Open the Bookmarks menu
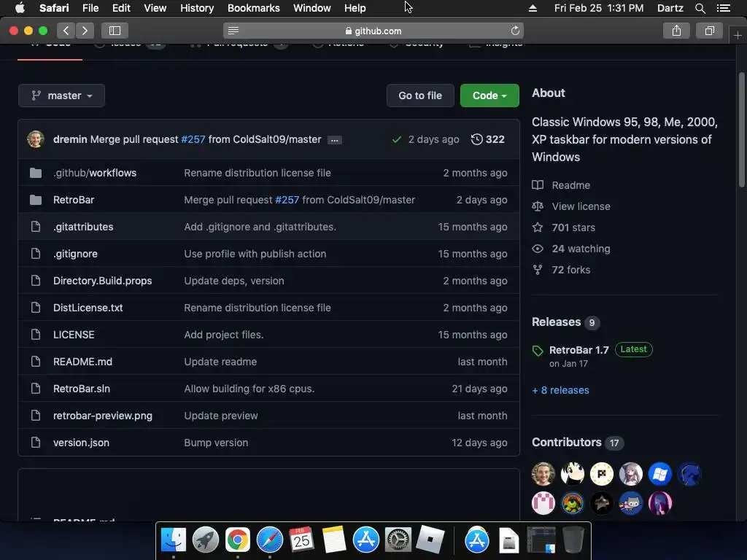Screen dimensions: 747x560 pos(253,8)
